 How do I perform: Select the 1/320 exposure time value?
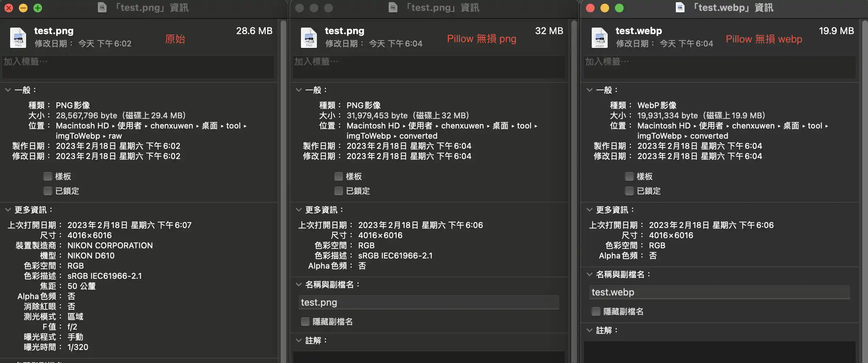click(x=78, y=347)
